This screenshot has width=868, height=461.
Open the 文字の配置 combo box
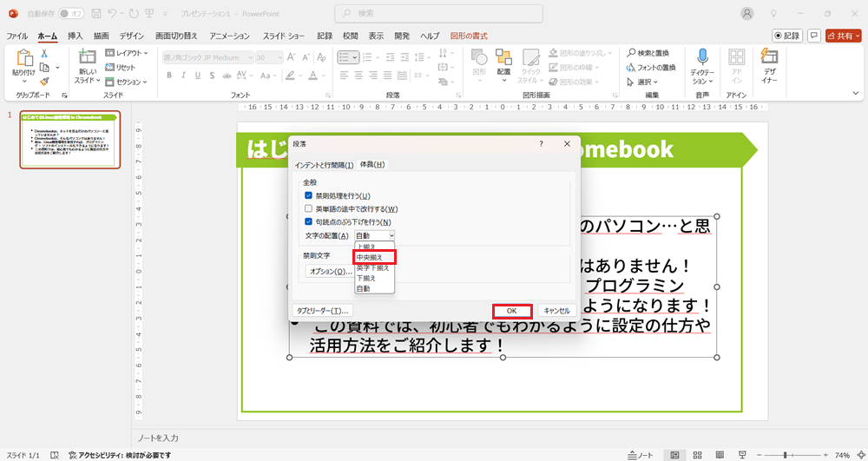click(375, 236)
